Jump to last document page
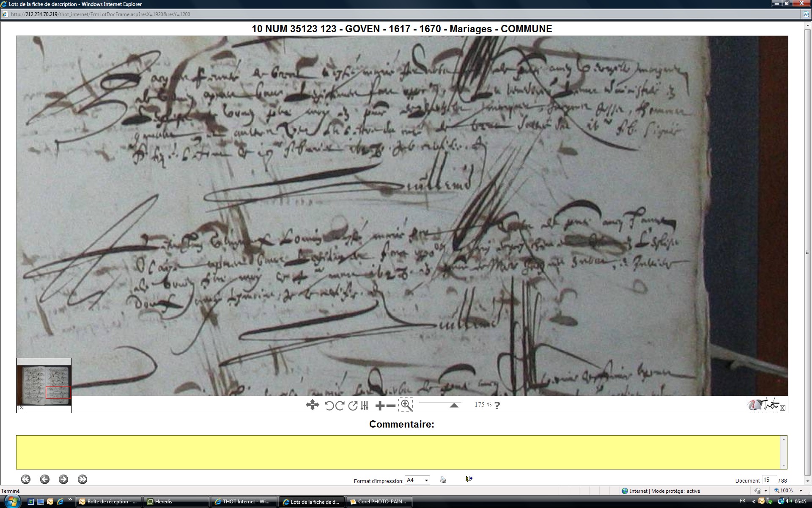 (x=82, y=479)
